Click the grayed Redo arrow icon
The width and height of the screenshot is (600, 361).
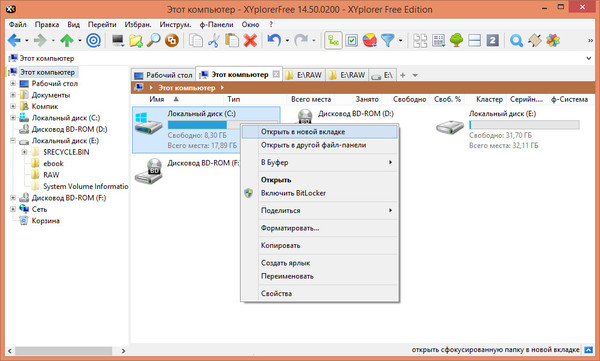pos(301,40)
